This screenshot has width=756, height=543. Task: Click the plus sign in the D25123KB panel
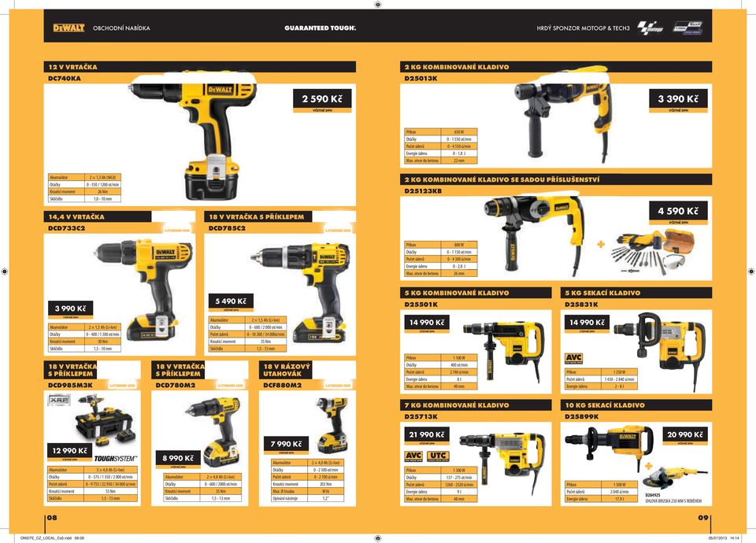click(x=601, y=244)
